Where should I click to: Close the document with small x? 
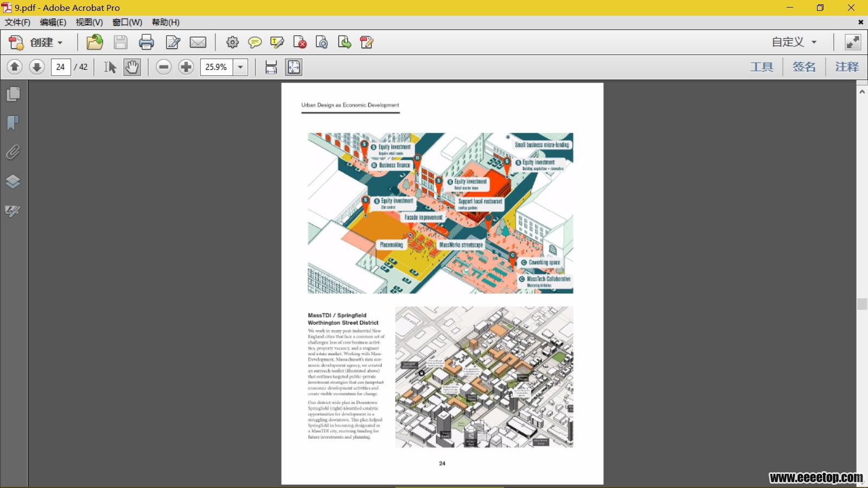click(860, 22)
